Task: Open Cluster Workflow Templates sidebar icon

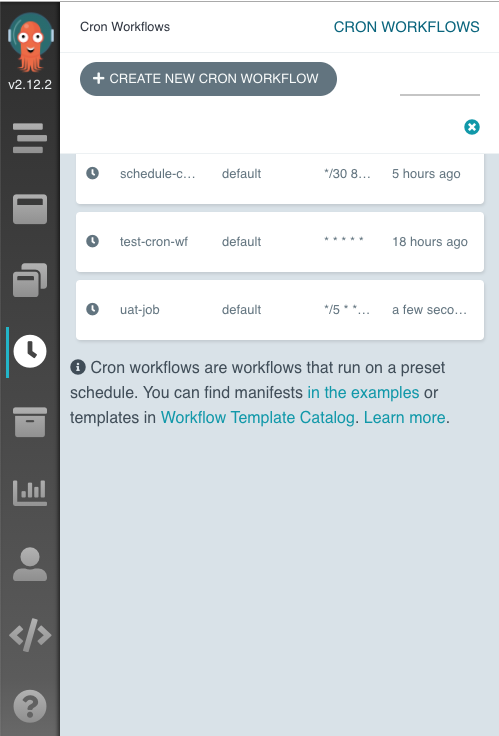Action: coord(30,280)
